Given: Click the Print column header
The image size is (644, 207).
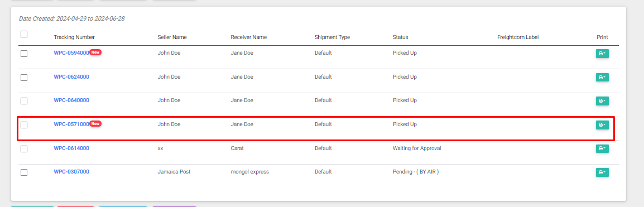Looking at the screenshot, I should tap(602, 37).
